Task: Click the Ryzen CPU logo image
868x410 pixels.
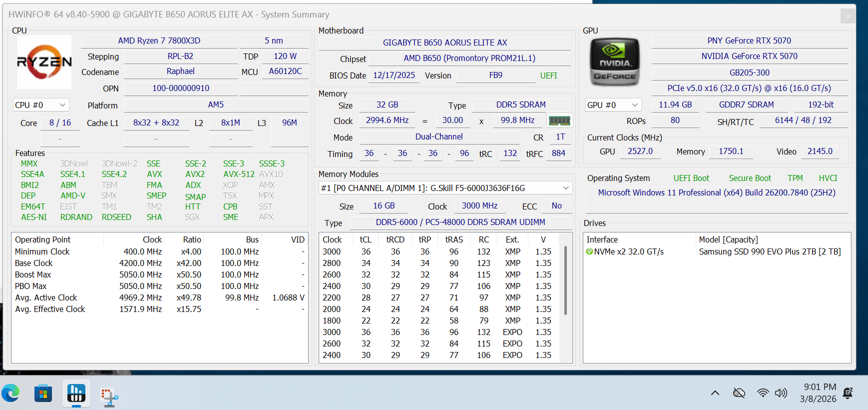Action: click(44, 62)
